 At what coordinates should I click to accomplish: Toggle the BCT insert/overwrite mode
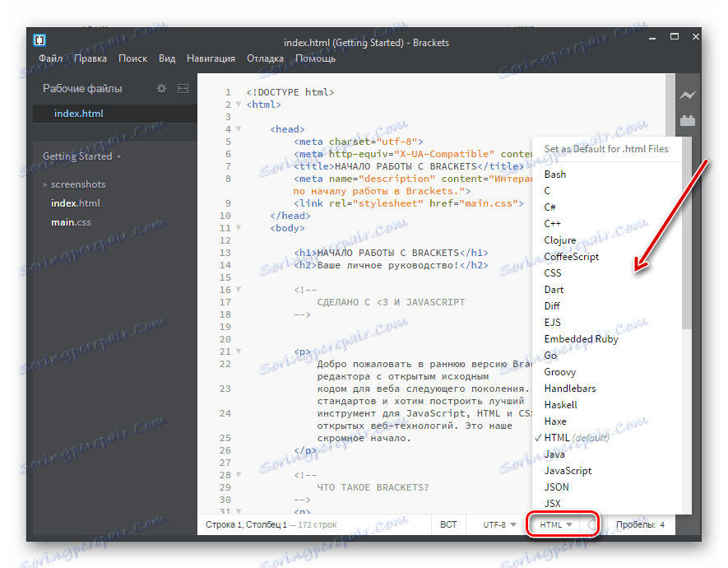point(448,524)
